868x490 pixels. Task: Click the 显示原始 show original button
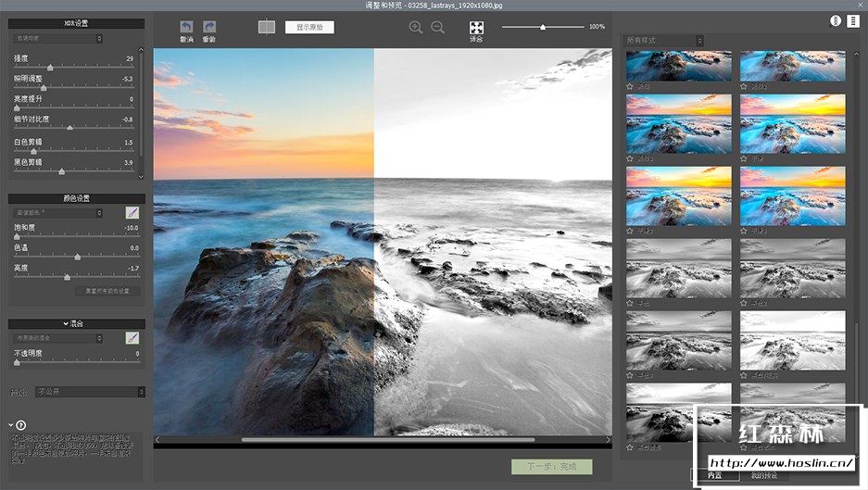309,27
